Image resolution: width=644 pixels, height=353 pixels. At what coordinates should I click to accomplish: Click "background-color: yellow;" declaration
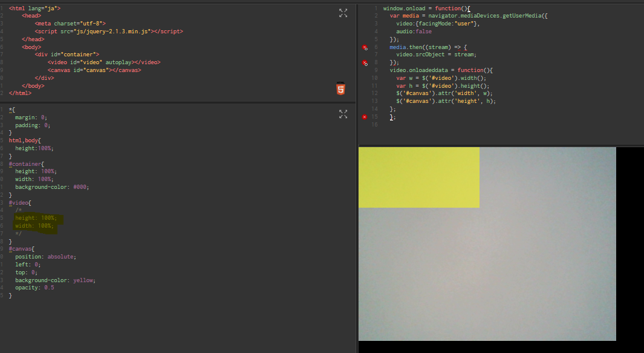56,280
